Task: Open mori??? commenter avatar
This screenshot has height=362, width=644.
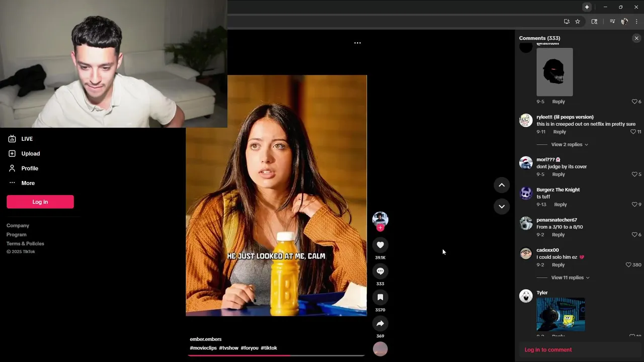Action: tap(526, 163)
